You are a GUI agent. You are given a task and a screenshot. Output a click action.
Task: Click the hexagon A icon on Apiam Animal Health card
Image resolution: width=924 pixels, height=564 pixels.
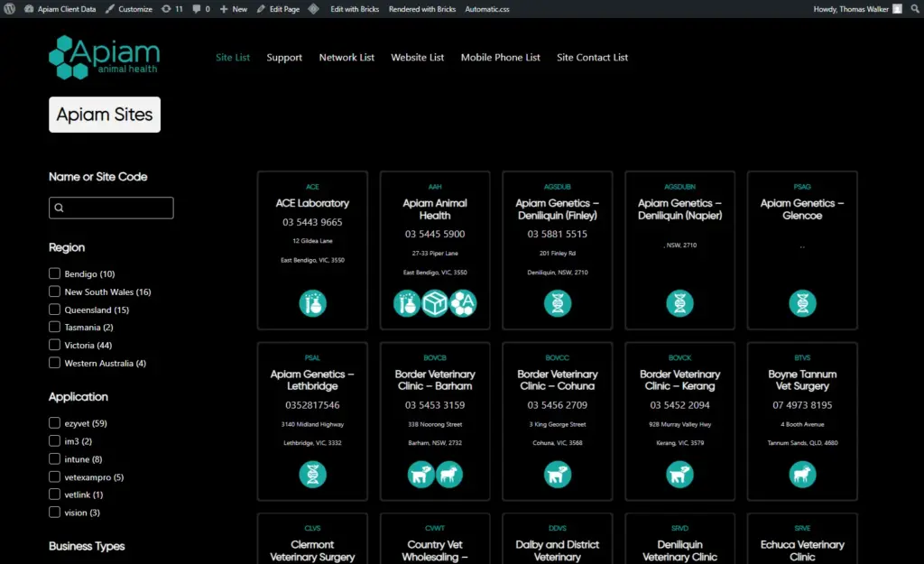coord(463,303)
